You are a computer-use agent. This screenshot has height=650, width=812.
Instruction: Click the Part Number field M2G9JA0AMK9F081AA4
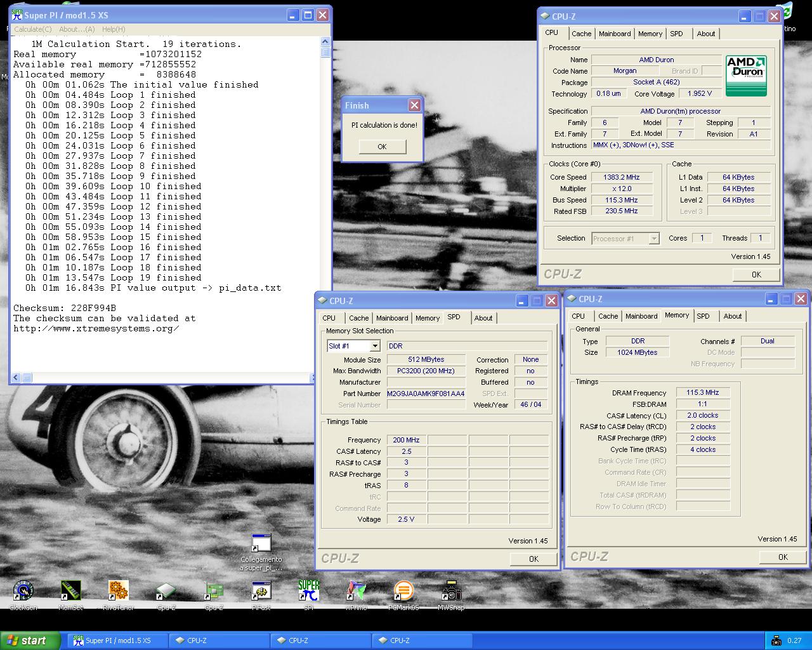[x=426, y=394]
